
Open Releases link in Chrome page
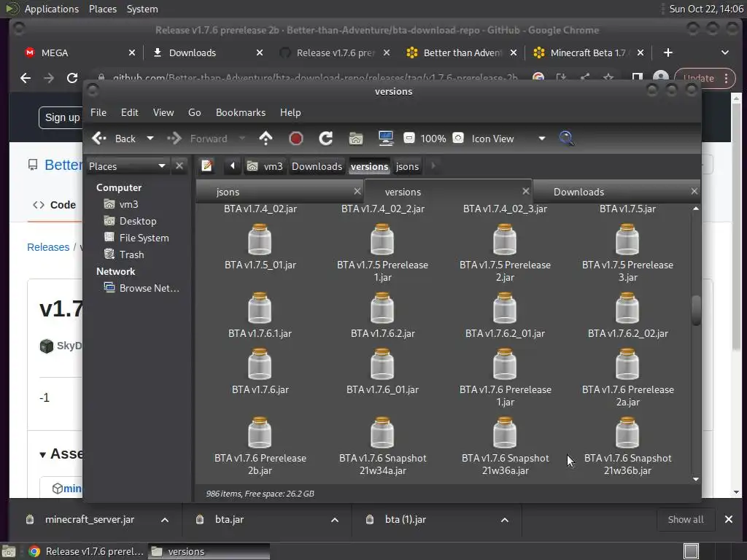click(48, 247)
